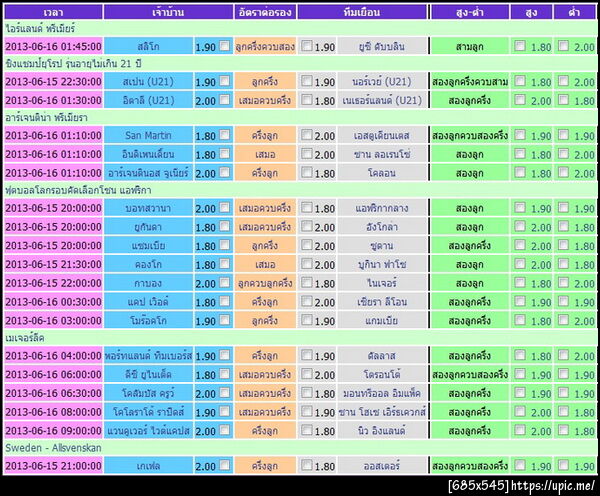This screenshot has width=600, height=496.
Task: Check the home box for แซมเบีย
Action: tap(225, 245)
